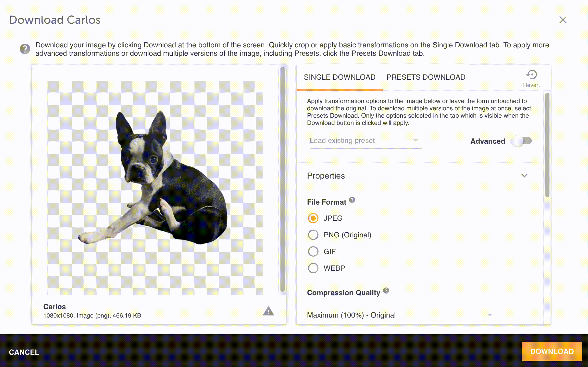Switch to the Single Download tab

[340, 77]
